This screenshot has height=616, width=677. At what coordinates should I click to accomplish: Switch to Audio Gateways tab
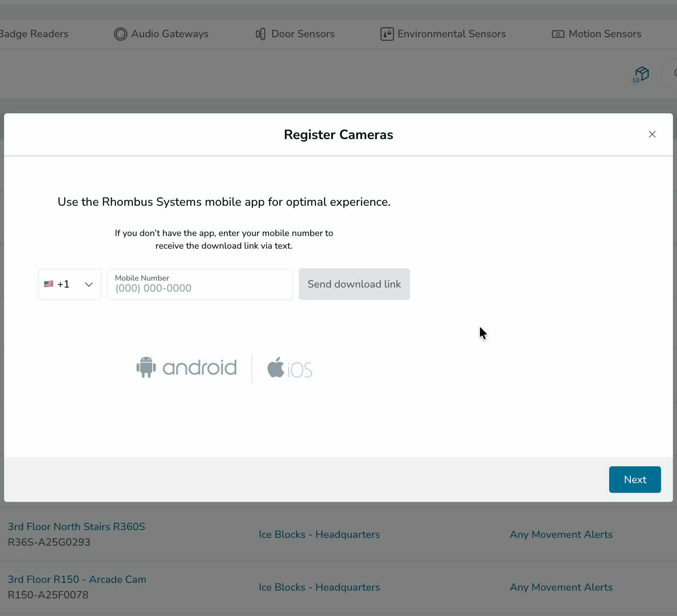coord(161,34)
